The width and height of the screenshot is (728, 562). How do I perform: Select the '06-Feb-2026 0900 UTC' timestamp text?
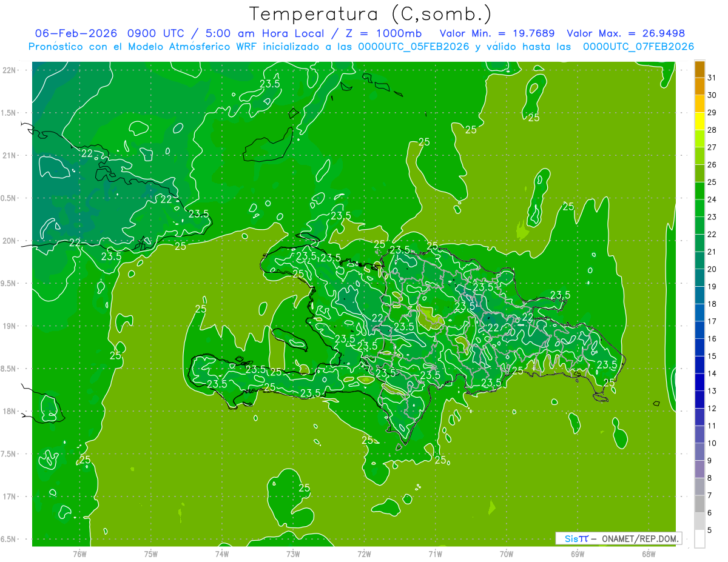point(111,33)
